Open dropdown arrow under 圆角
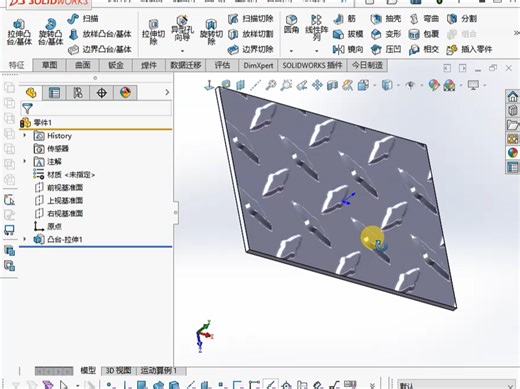Image resolution: width=520 pixels, height=389 pixels. [x=291, y=51]
